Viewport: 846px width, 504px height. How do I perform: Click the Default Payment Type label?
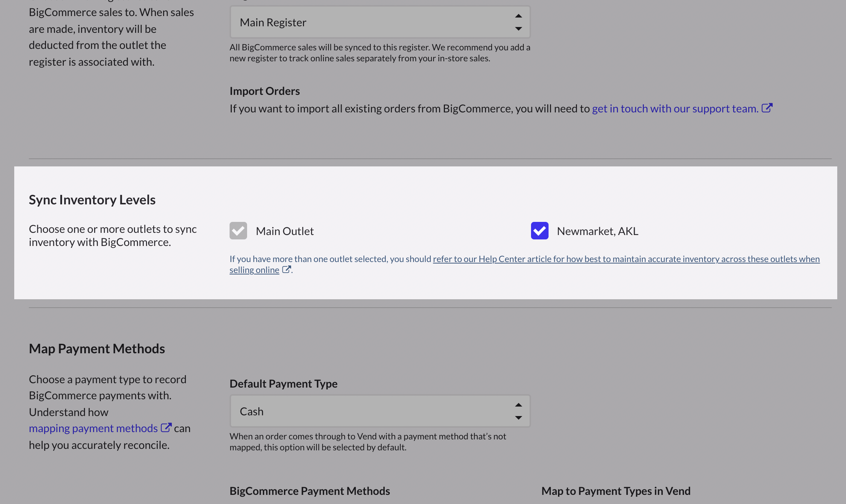[283, 384]
